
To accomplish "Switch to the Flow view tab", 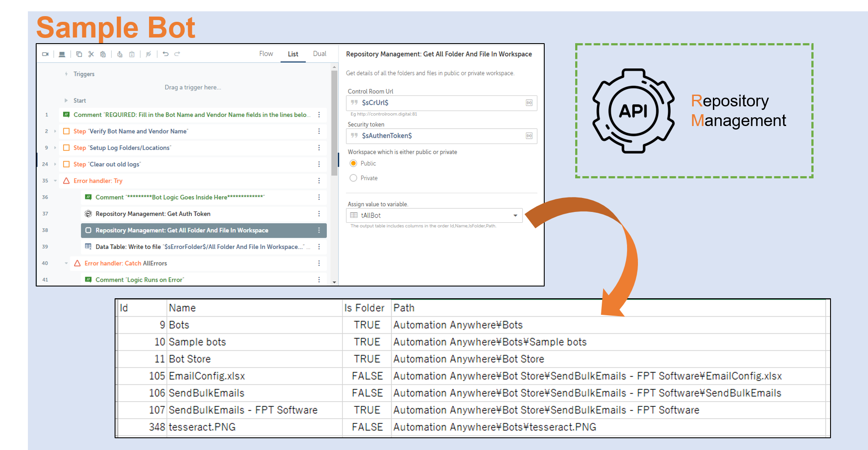I will 266,54.
